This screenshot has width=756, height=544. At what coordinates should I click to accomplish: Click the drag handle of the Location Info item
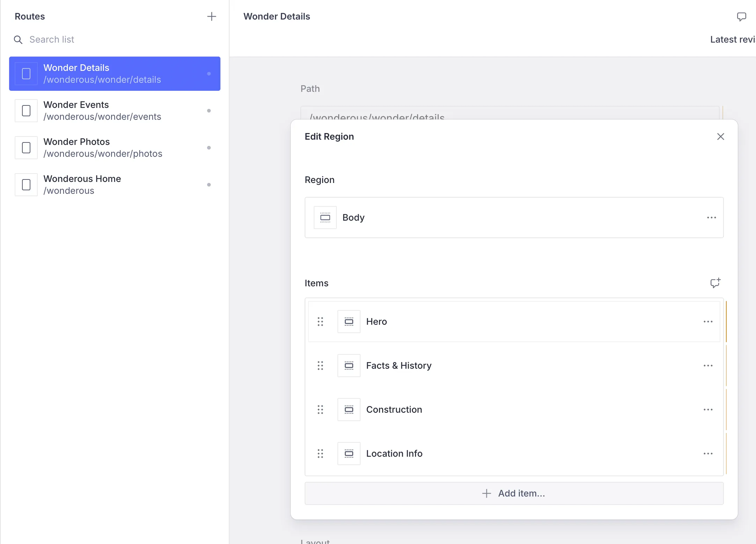pos(321,453)
